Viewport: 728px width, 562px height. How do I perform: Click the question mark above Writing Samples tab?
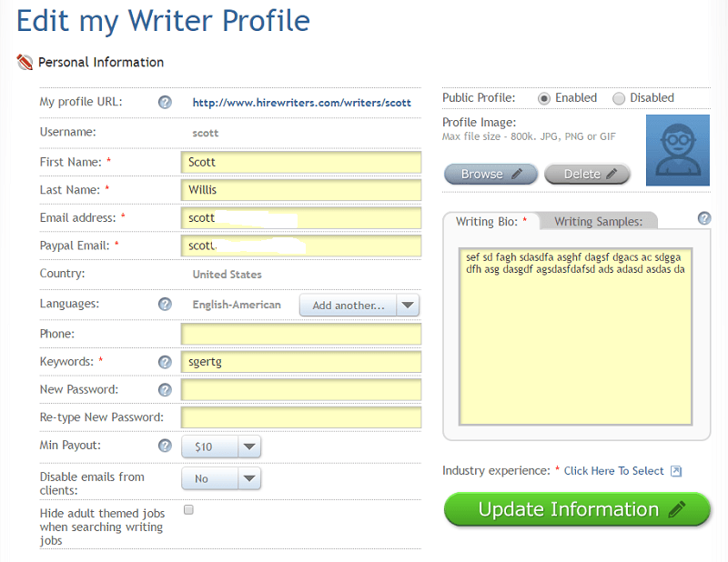click(x=702, y=218)
